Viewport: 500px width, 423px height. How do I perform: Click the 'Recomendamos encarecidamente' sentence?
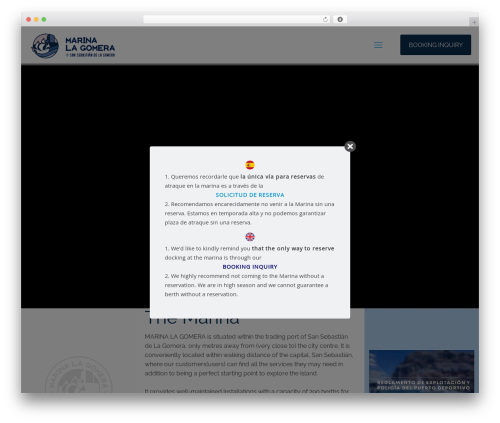point(249,213)
